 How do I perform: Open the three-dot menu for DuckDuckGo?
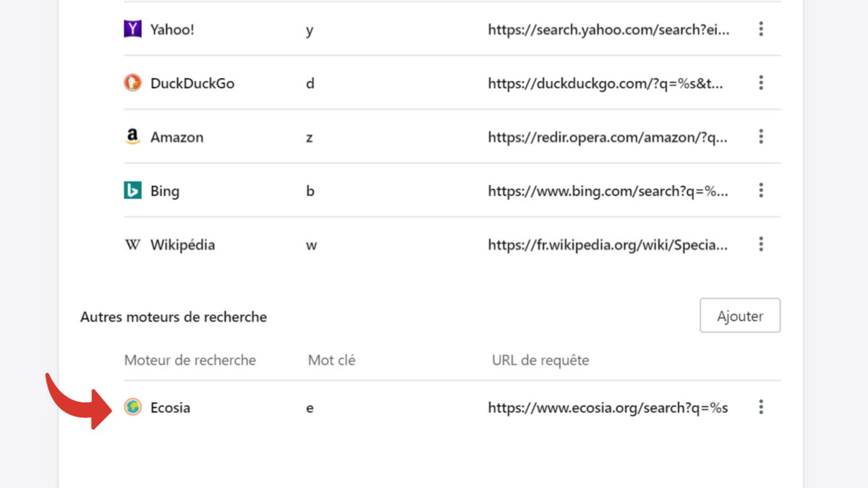click(x=761, y=83)
